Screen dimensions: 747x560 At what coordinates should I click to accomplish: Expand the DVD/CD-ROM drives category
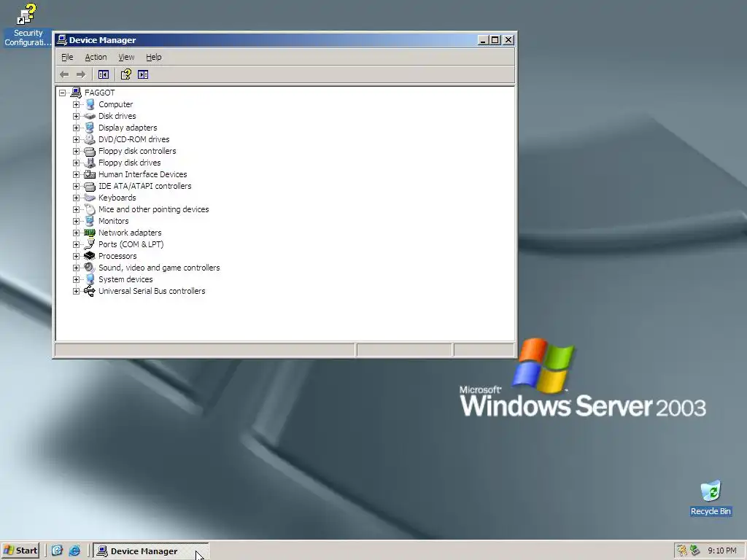coord(76,139)
